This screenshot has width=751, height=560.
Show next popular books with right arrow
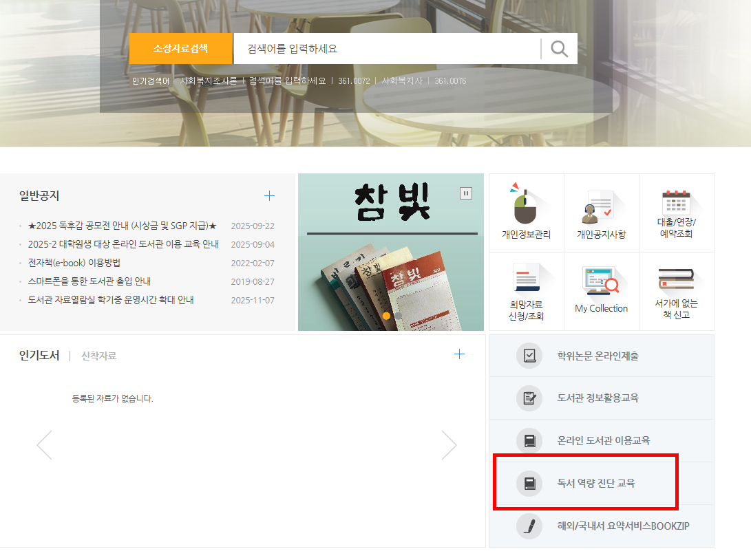(x=449, y=445)
